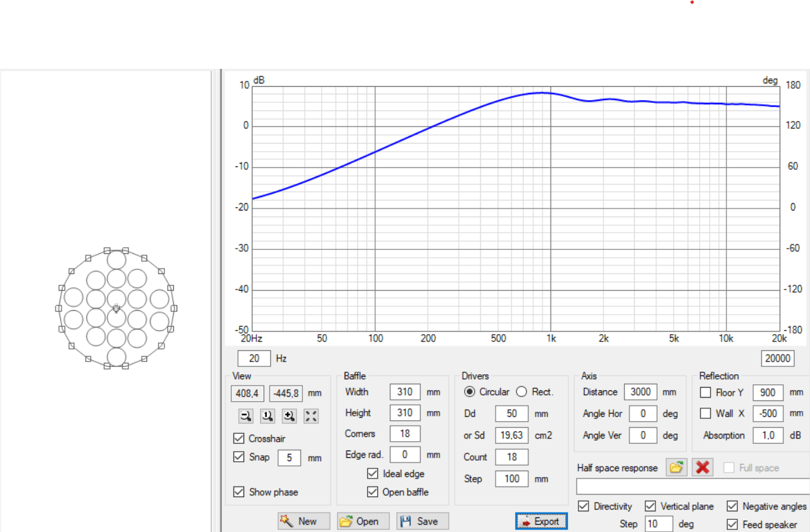Click the Angle Ver field

[643, 435]
